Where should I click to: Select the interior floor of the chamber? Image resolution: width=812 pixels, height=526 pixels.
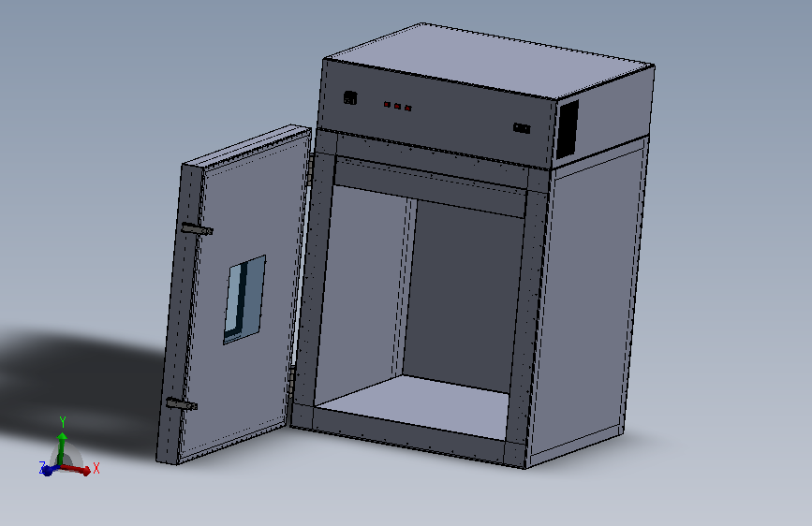point(414,407)
